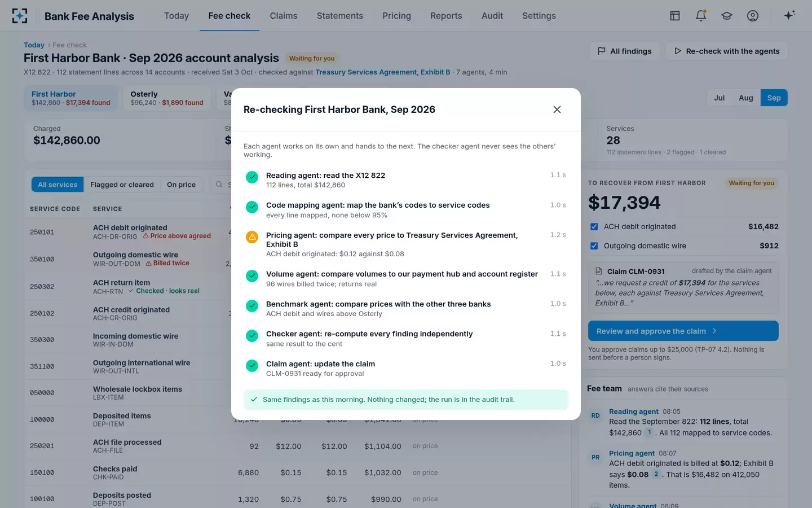812x508 pixels.
Task: Click the $17,394 recovery amount
Action: (x=624, y=203)
